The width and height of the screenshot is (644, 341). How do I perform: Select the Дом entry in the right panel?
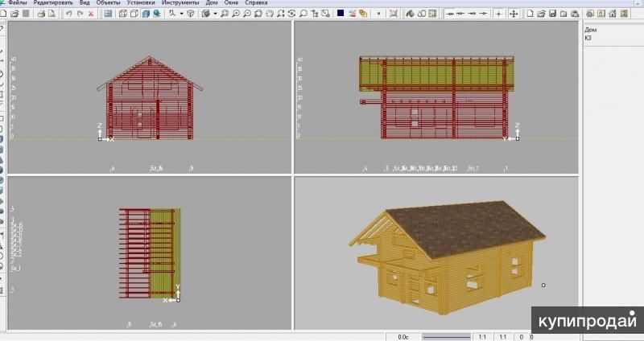point(591,30)
